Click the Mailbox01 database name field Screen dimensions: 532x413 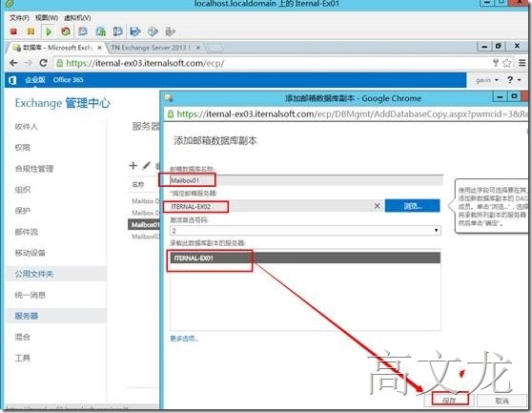pos(306,180)
